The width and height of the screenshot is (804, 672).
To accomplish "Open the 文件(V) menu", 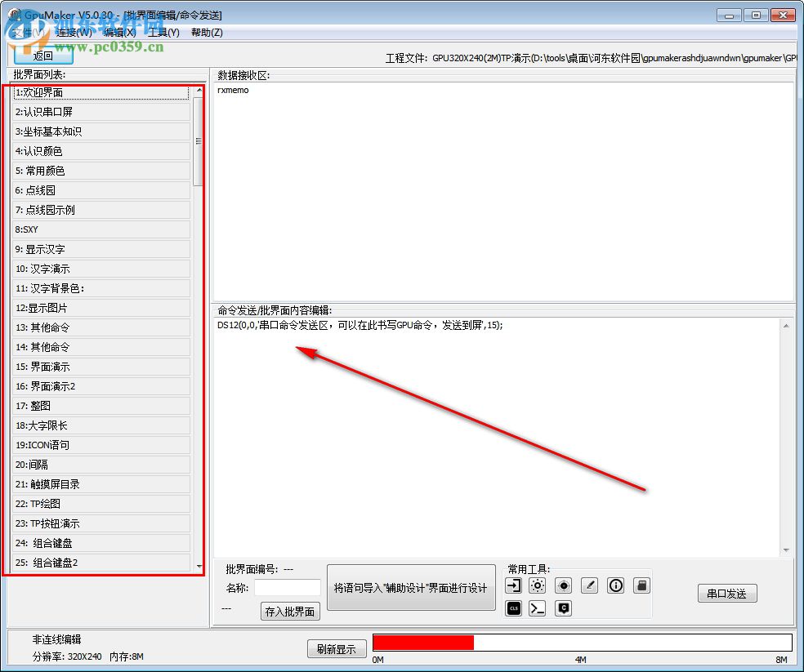I will (23, 32).
